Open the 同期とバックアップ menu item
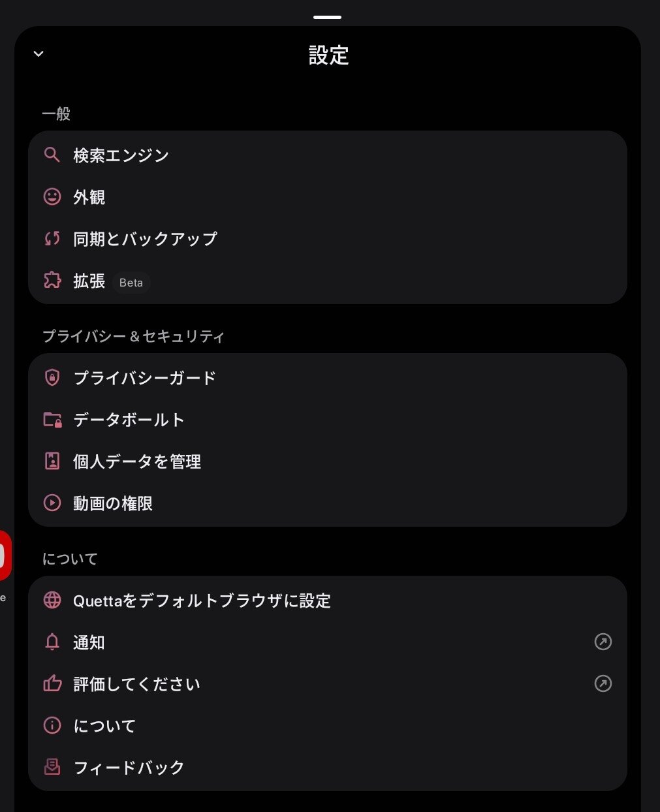This screenshot has height=812, width=660. tap(328, 238)
